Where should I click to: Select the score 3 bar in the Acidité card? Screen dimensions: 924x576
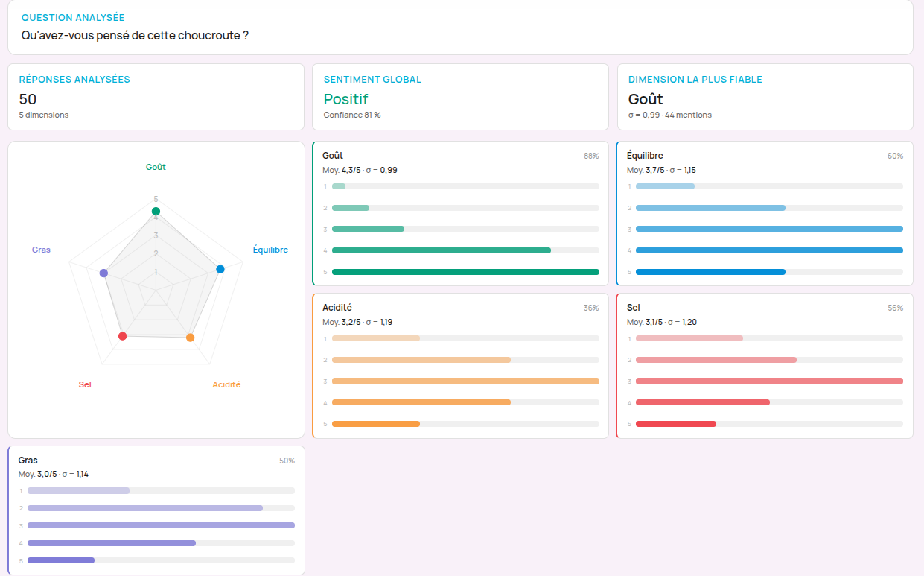pos(465,382)
